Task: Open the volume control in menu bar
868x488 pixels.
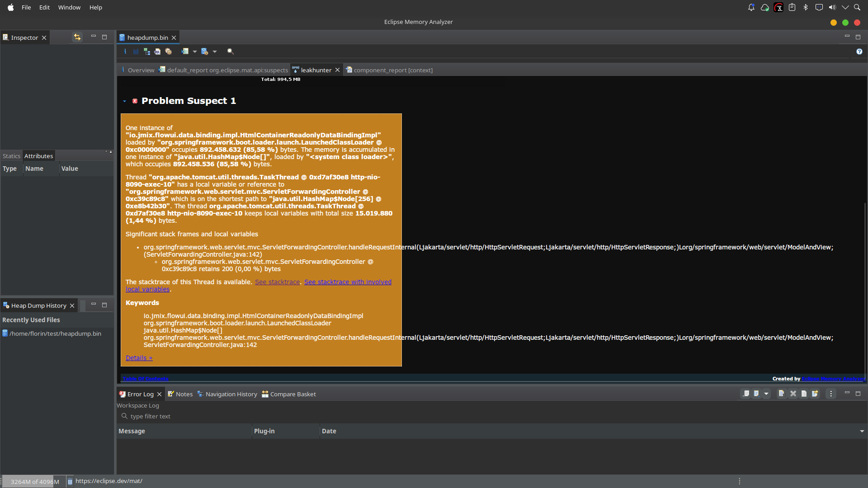Action: point(832,7)
